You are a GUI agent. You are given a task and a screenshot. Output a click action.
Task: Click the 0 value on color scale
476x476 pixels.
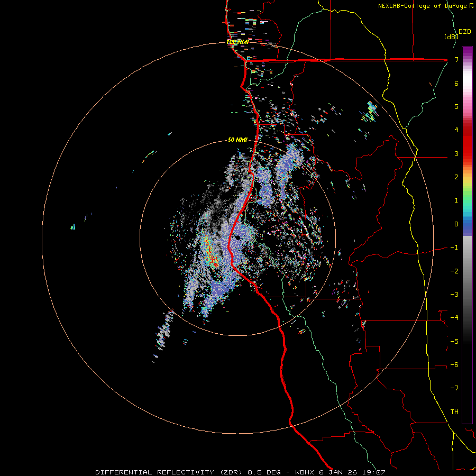[456, 224]
